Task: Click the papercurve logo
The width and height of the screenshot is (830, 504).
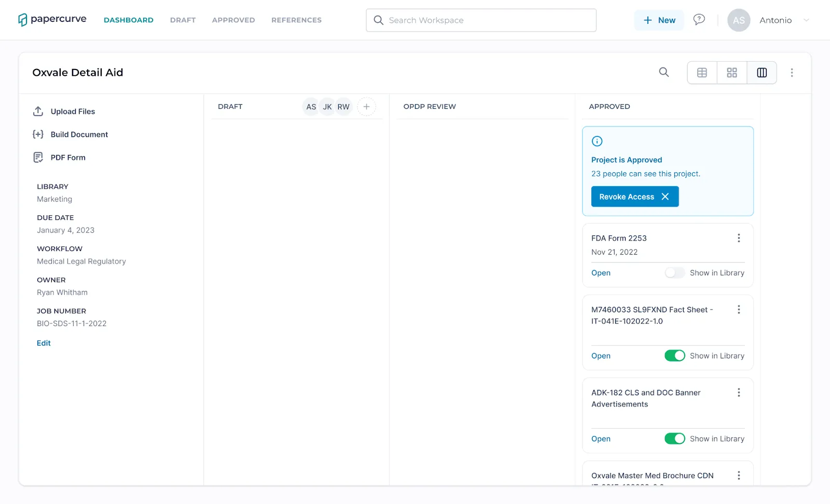Action: [x=52, y=20]
